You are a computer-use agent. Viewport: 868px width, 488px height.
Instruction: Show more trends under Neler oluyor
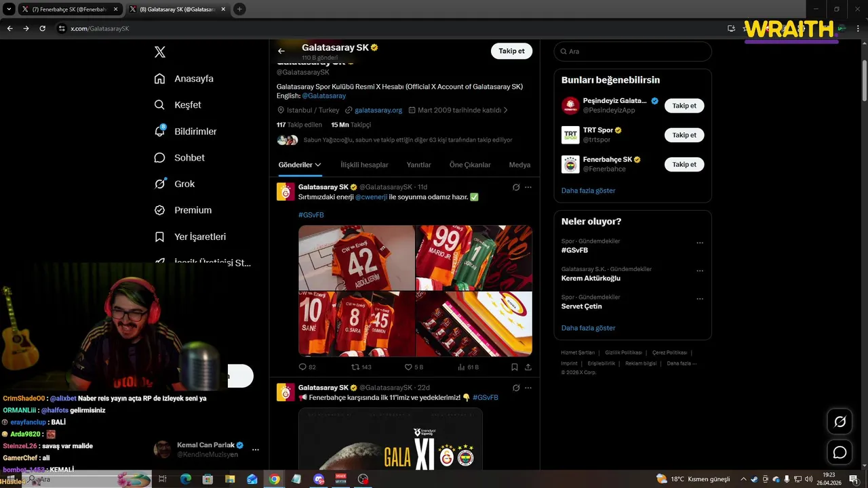588,328
